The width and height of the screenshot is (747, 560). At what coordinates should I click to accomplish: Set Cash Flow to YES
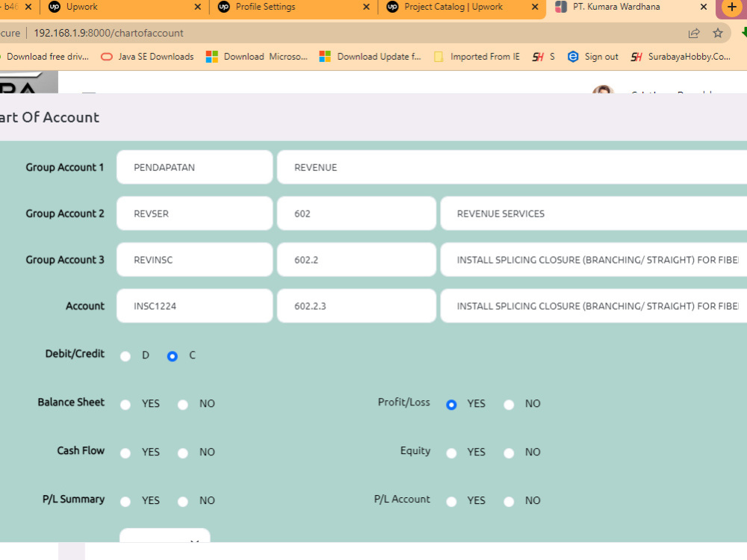coord(125,453)
